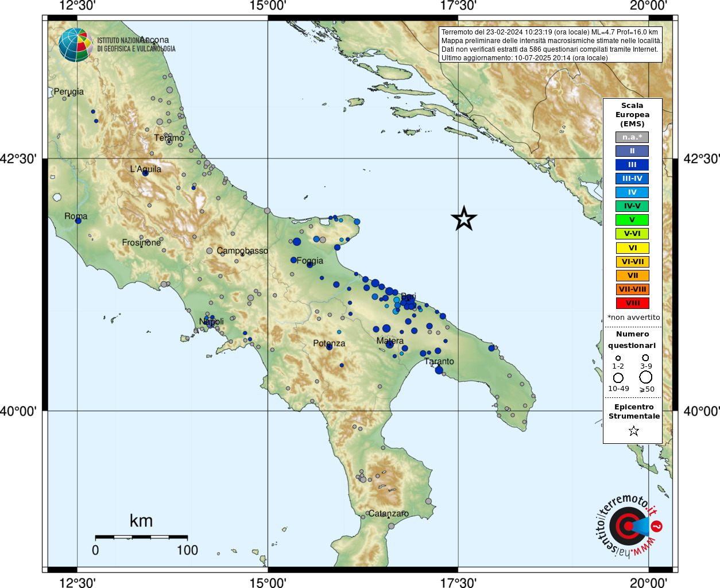Screen dimensions: 720x588
Task: Click the Teramo city label
Action: pyautogui.click(x=169, y=138)
